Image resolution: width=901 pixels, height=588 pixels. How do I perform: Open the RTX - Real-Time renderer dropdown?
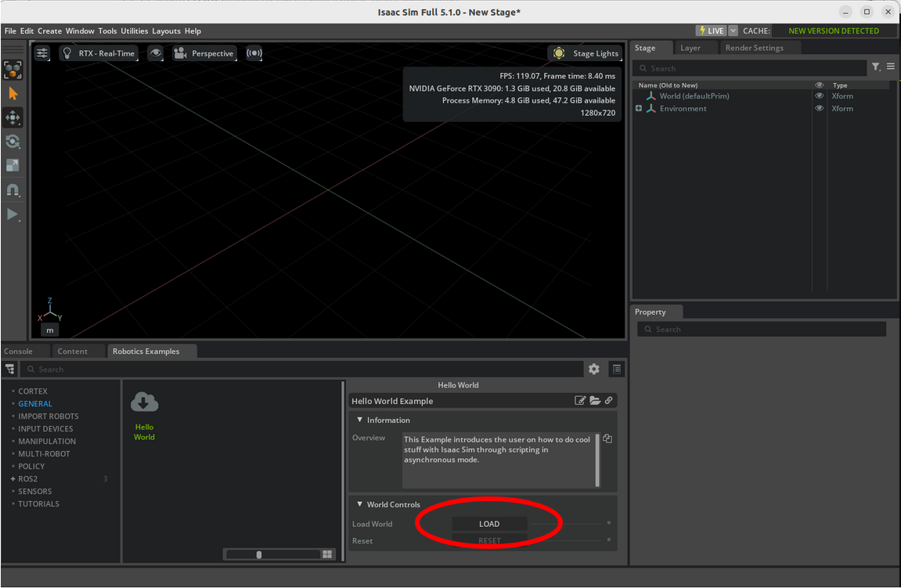99,53
